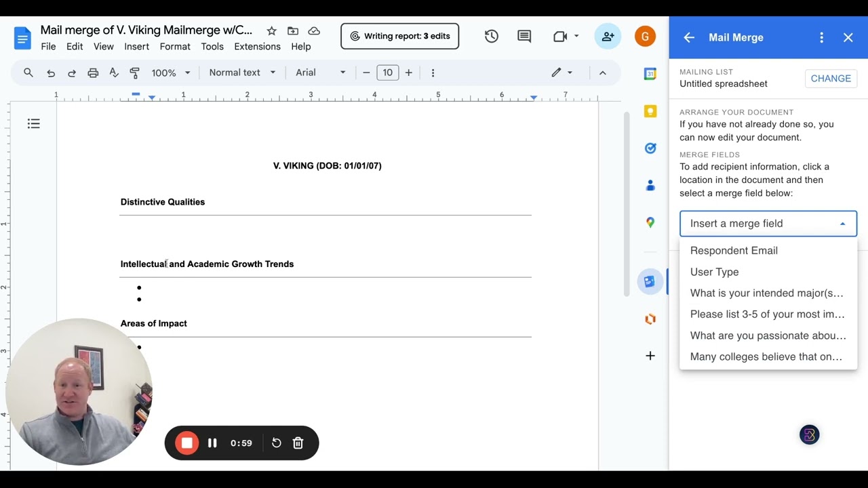Check the cloud save status icon
This screenshot has width=868, height=488.
coord(314,30)
